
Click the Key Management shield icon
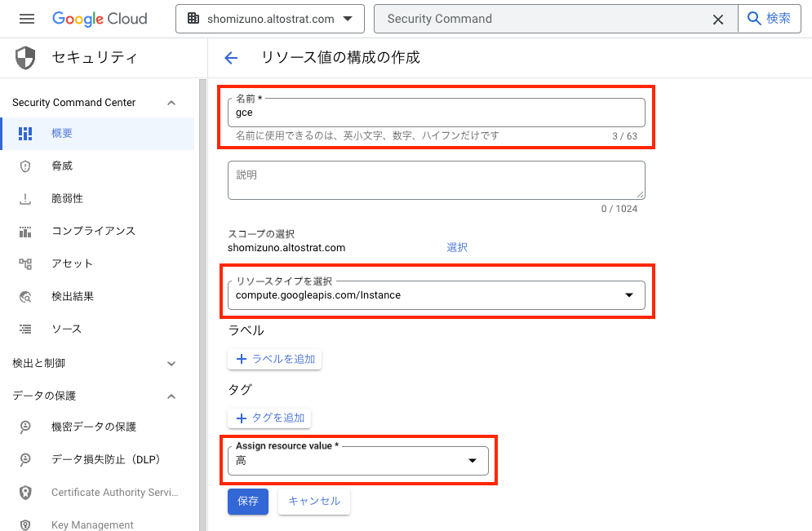(x=25, y=524)
